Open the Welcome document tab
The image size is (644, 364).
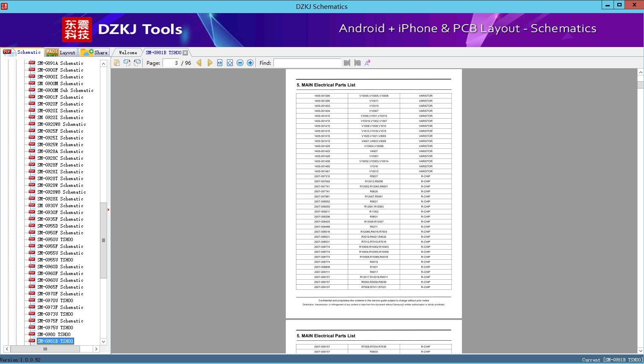[x=128, y=53]
